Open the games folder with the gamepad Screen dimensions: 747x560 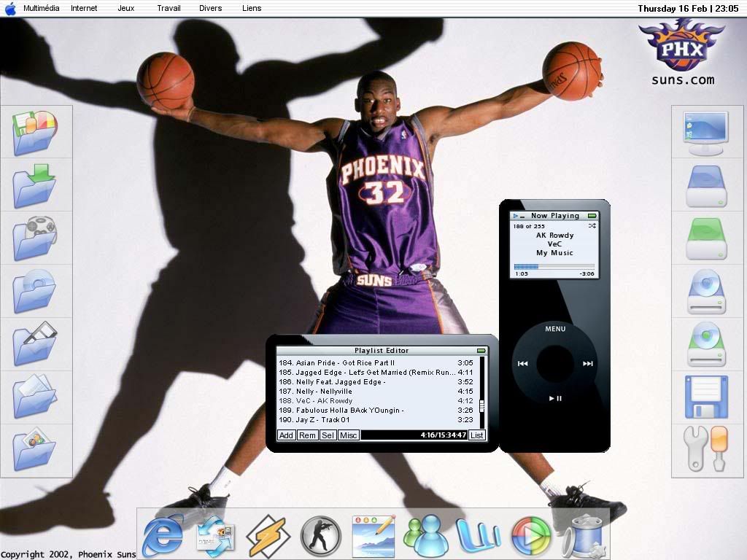click(x=35, y=238)
